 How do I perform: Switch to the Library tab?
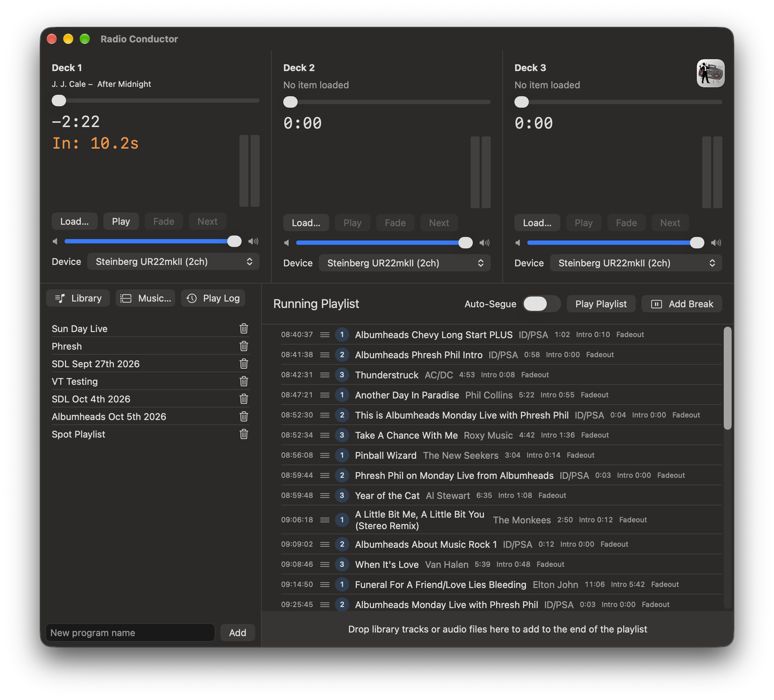(x=78, y=298)
